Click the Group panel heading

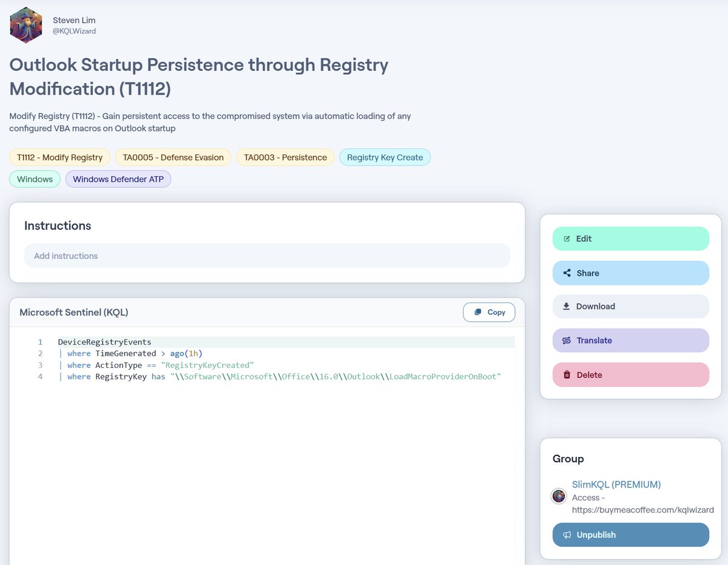568,459
